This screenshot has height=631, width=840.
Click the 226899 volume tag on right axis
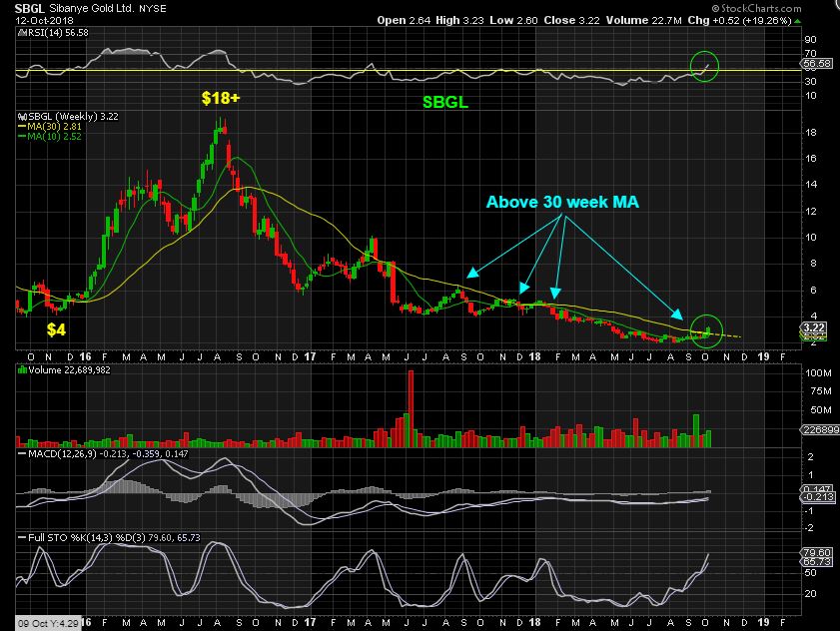pyautogui.click(x=821, y=430)
